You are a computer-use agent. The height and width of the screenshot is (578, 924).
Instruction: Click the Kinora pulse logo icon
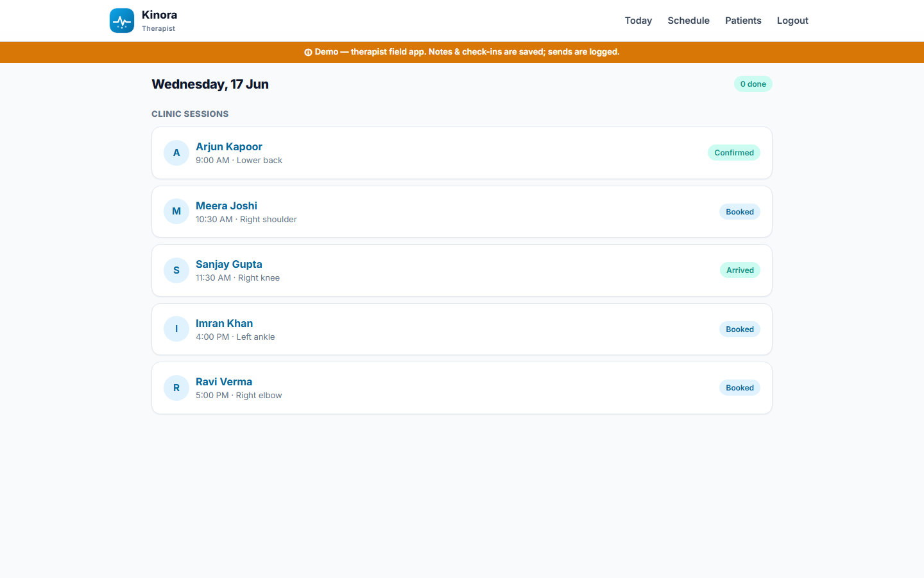tap(122, 21)
